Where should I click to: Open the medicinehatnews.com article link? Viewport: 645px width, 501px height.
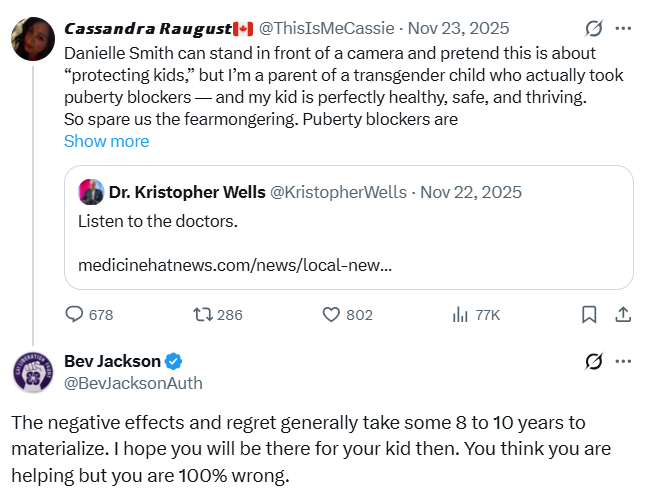click(234, 266)
